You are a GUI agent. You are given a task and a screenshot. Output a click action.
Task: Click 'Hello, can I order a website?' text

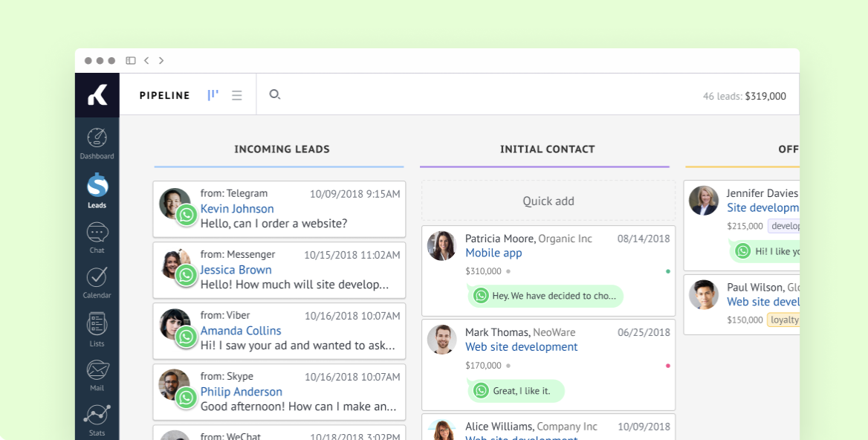[274, 224]
